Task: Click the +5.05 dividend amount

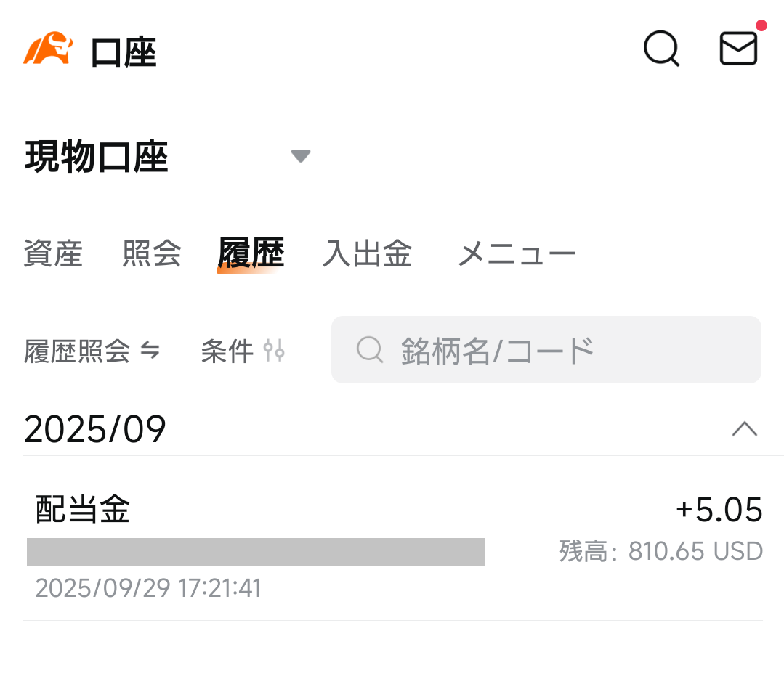Action: pos(719,510)
